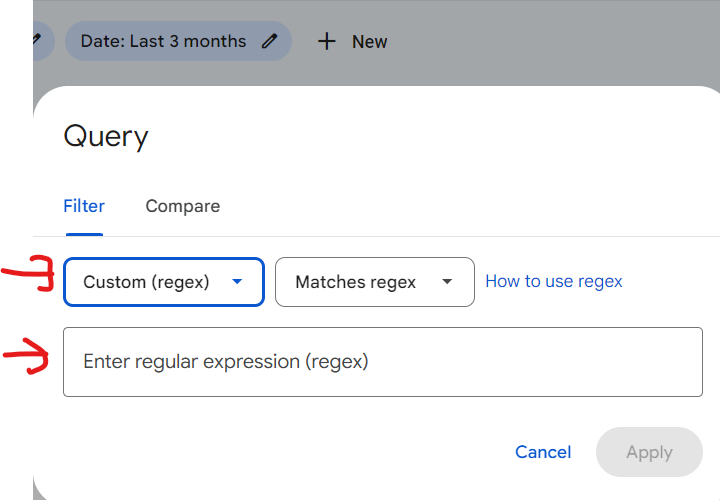The height and width of the screenshot is (500, 720).
Task: Switch to the Filter tab
Action: pos(84,206)
